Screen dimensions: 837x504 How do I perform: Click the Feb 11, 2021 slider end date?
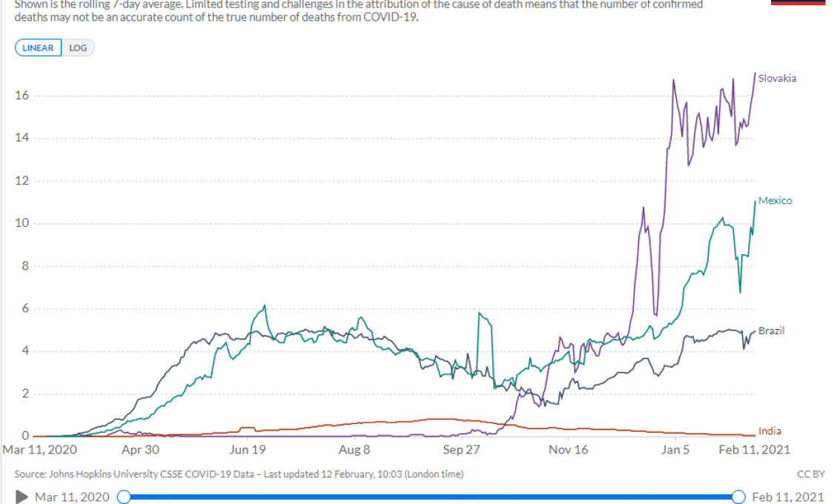[788, 497]
